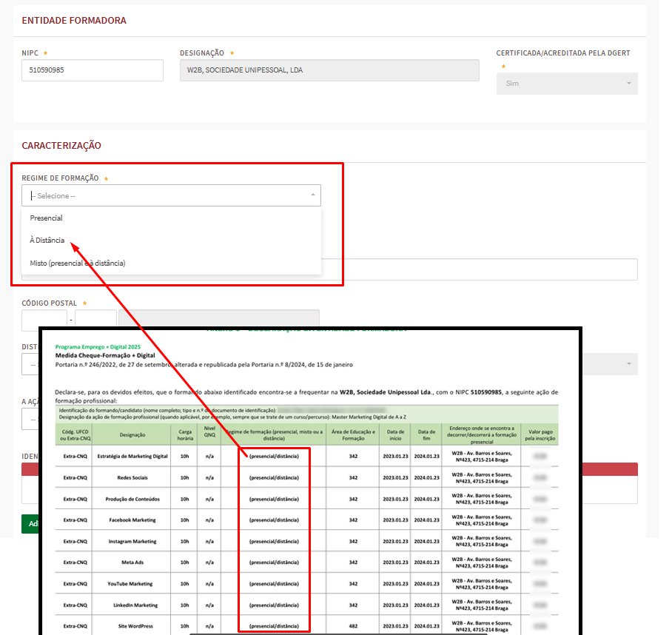Screen dimensions: 672x635
Task: Click the Designação field with W2B text
Action: (329, 70)
